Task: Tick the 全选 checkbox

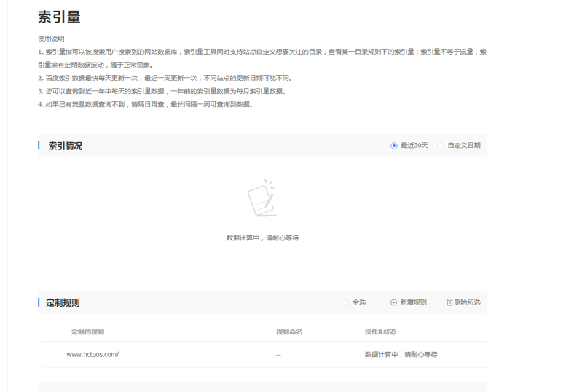Action: [345, 302]
